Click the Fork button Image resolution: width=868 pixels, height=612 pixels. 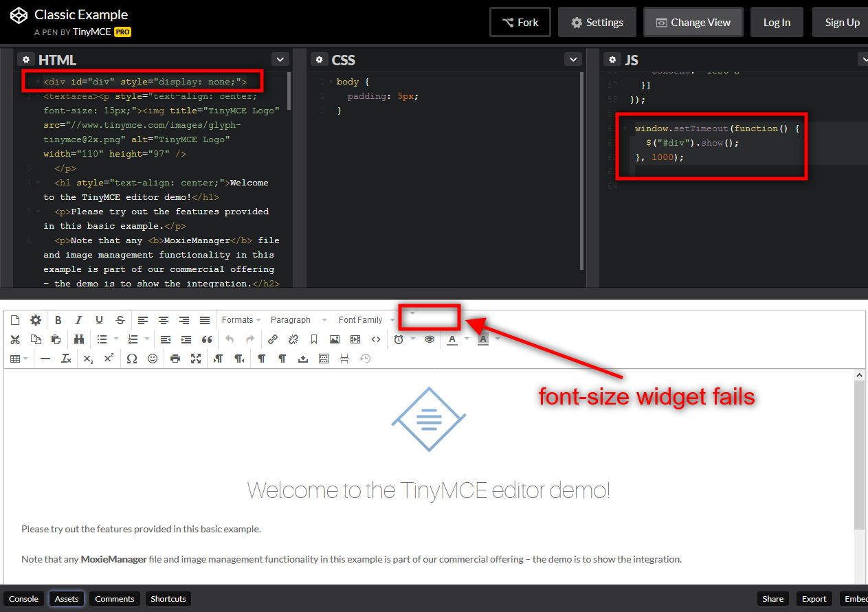tap(520, 23)
